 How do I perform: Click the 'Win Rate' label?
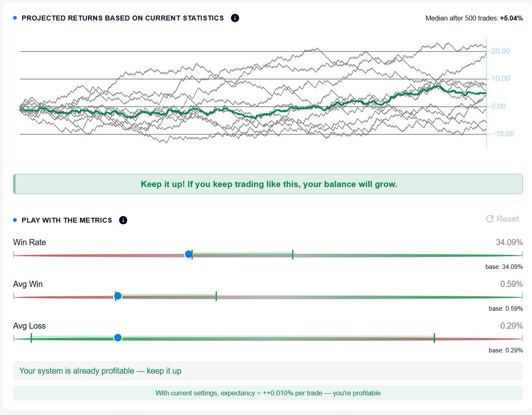29,242
